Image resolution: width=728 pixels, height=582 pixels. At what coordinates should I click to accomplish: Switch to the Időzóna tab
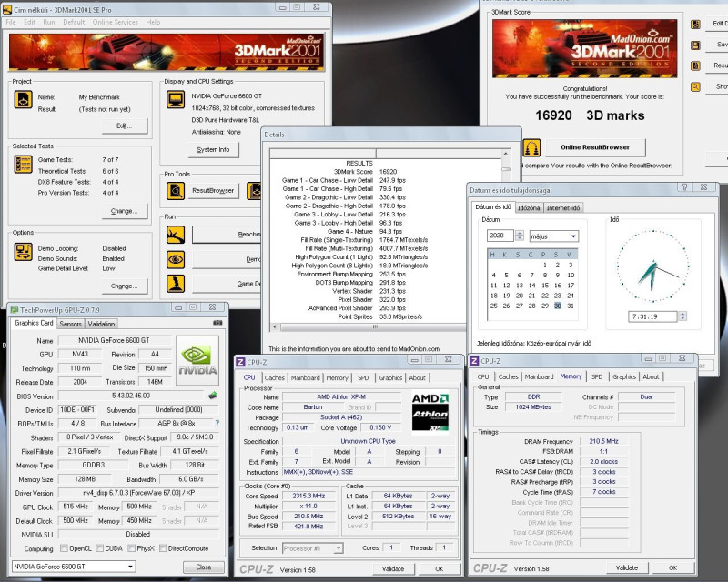[529, 208]
